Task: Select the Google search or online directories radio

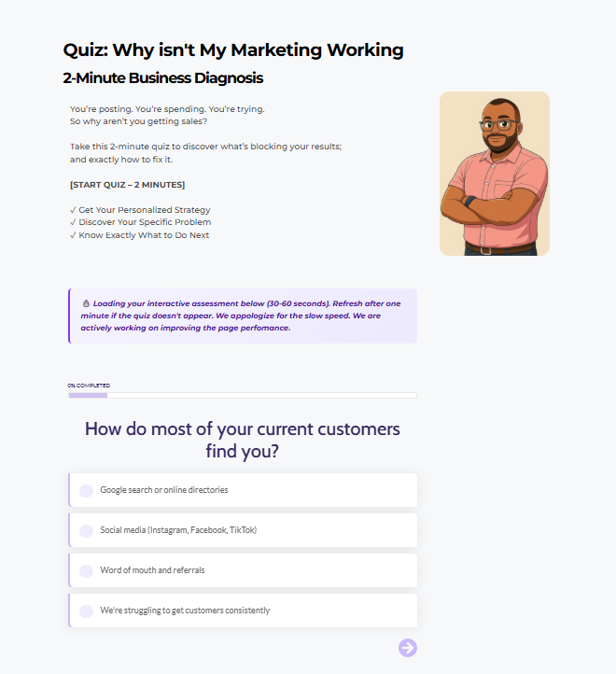Action: (x=86, y=490)
